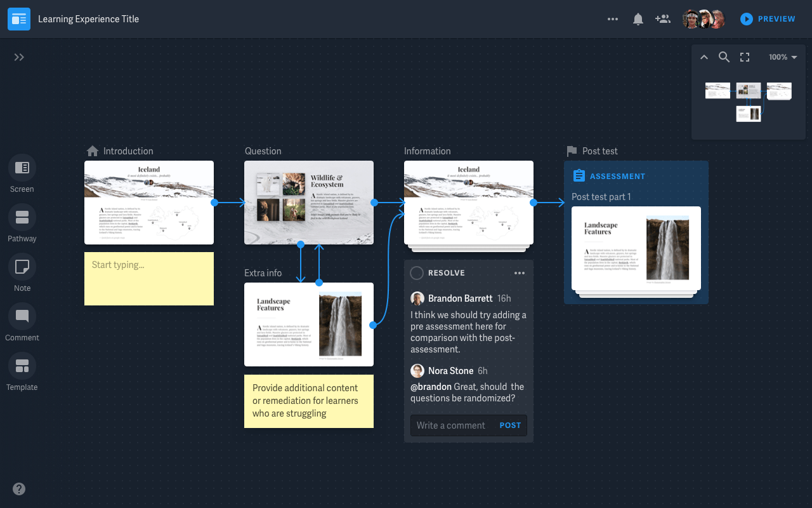
Task: Select the Information screen thumbnail
Action: [469, 203]
